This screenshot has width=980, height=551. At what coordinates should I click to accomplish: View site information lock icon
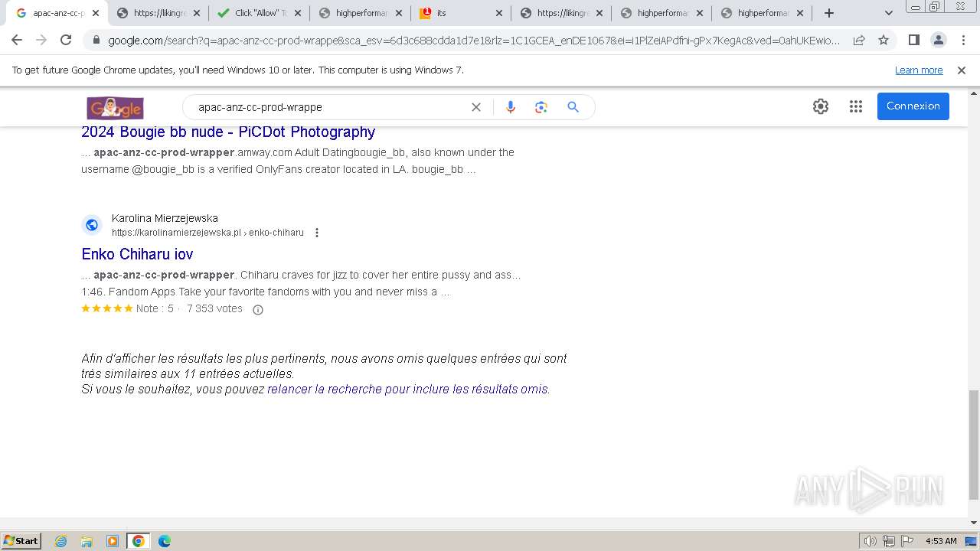pyautogui.click(x=96, y=41)
